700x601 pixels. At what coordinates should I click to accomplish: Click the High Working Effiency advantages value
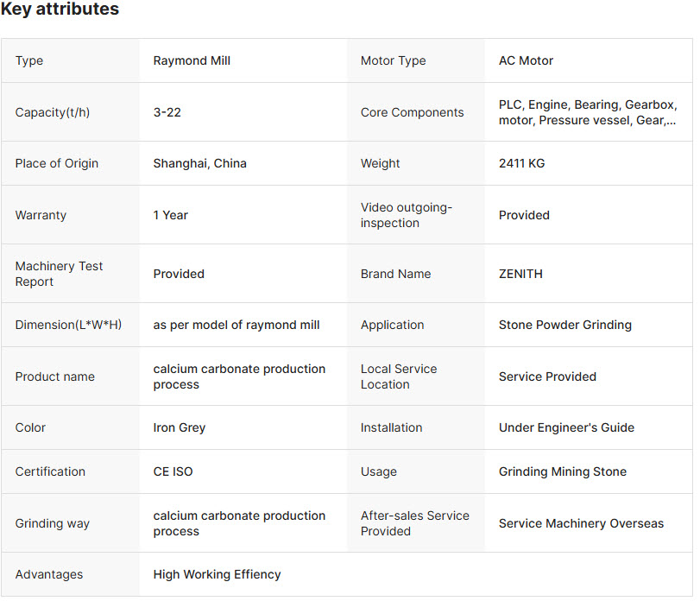tap(217, 574)
